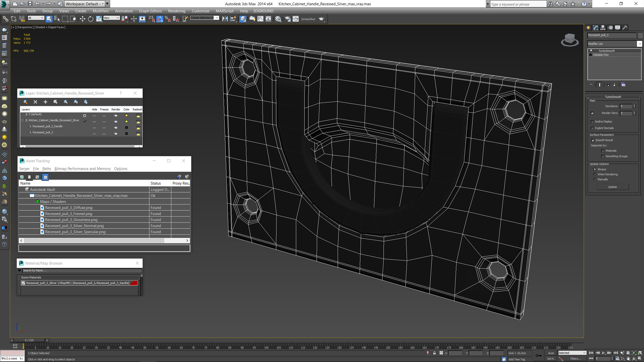Viewport: 644px width, 362px height.
Task: Refresh Asset Tracking list icon
Action: [22, 177]
